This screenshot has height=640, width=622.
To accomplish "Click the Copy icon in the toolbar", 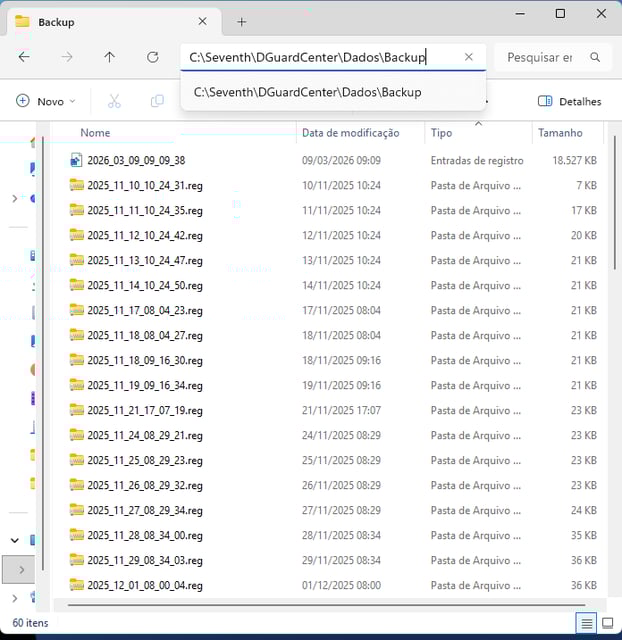I will (157, 101).
